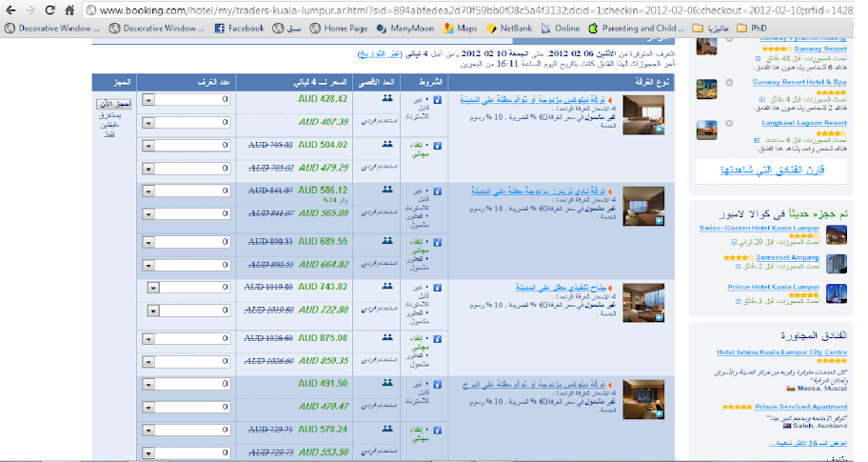Reload the page with the refresh icon
The width and height of the screenshot is (868, 462).
(x=49, y=10)
